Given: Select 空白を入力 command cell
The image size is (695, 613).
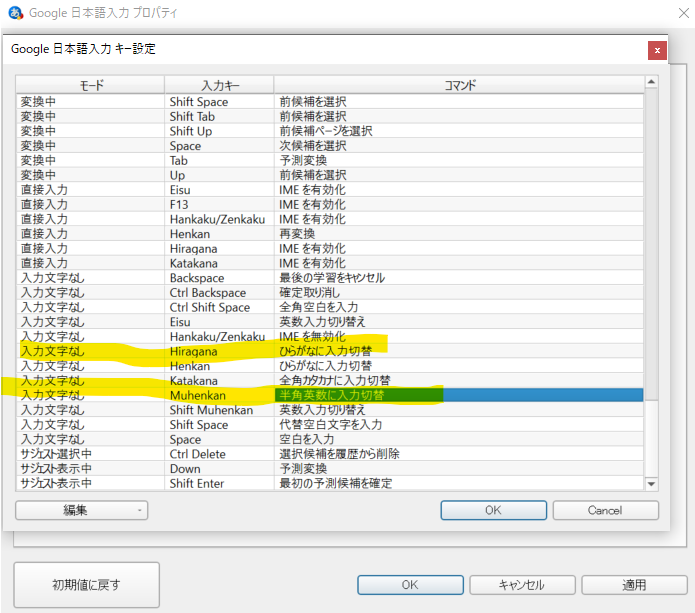Looking at the screenshot, I should pyautogui.click(x=459, y=439).
